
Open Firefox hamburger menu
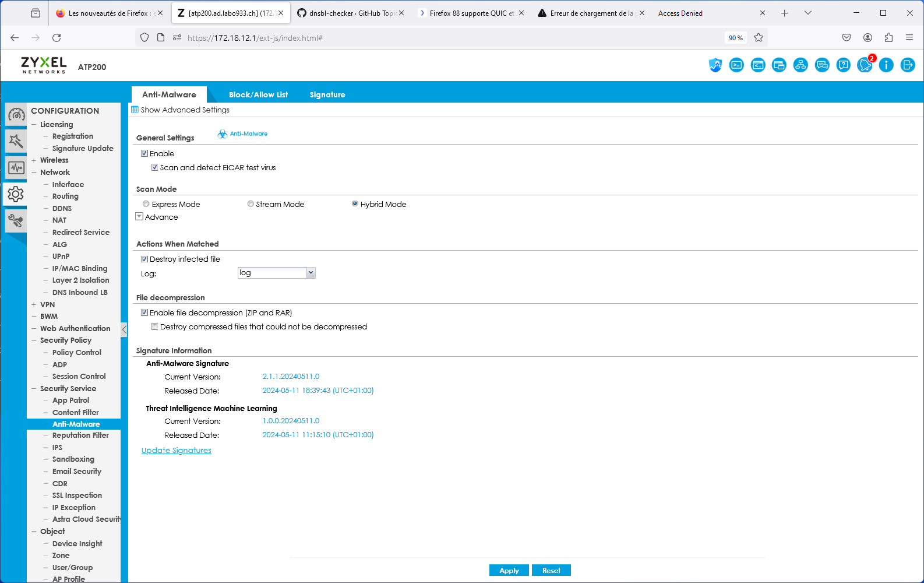coord(909,38)
